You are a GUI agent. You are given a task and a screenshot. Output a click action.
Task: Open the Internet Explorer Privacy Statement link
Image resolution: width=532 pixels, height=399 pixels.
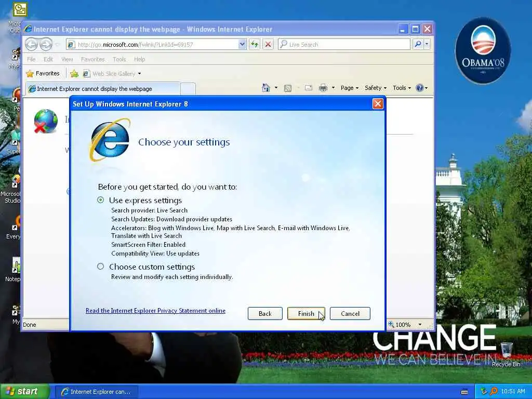pyautogui.click(x=155, y=311)
